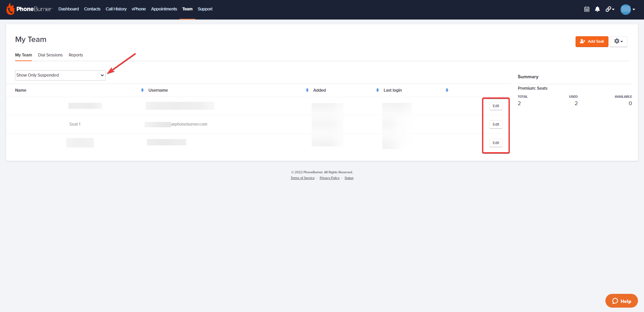Open the calendar icon in top bar
The image size is (644, 312).
coord(587,9)
